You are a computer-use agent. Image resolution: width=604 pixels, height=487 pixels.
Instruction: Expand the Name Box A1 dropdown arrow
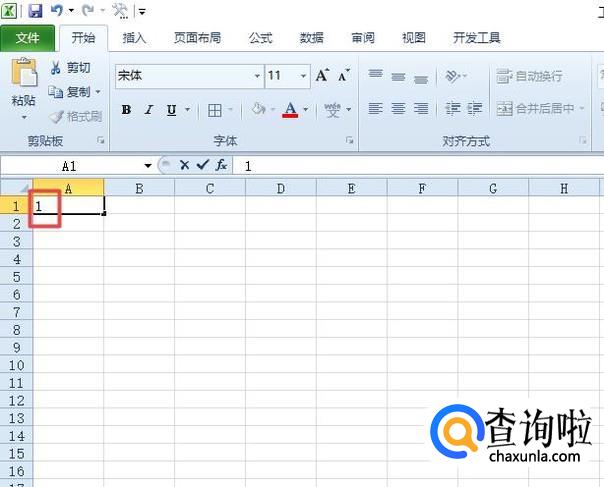coord(148,166)
